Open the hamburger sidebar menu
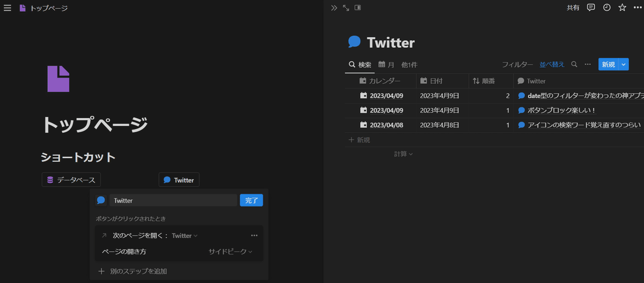Screen dimensions: 644x283 [8, 8]
